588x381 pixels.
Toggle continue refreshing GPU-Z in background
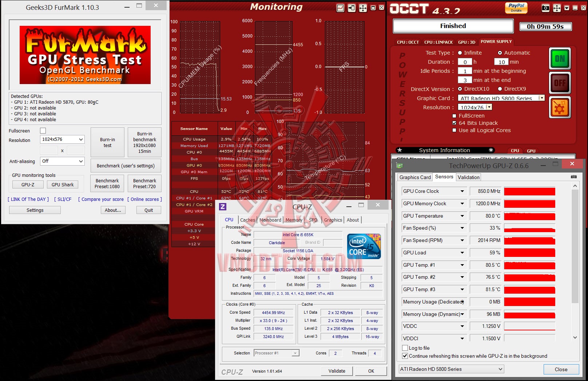point(405,356)
